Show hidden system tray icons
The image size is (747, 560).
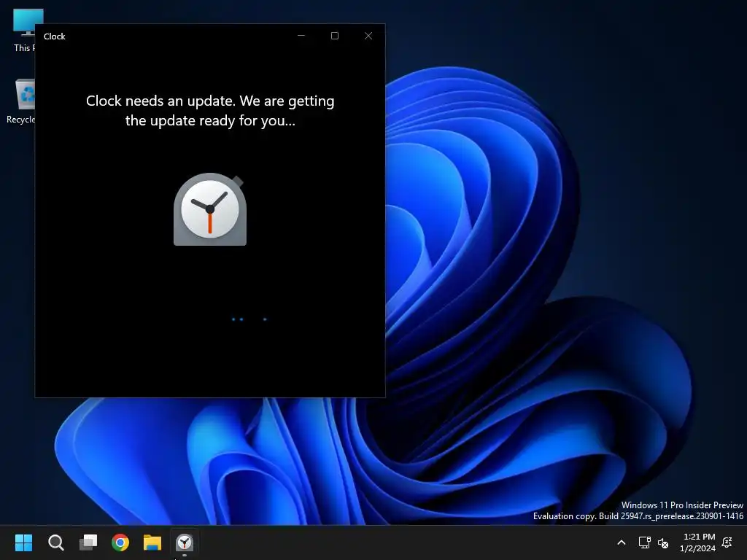coord(622,542)
